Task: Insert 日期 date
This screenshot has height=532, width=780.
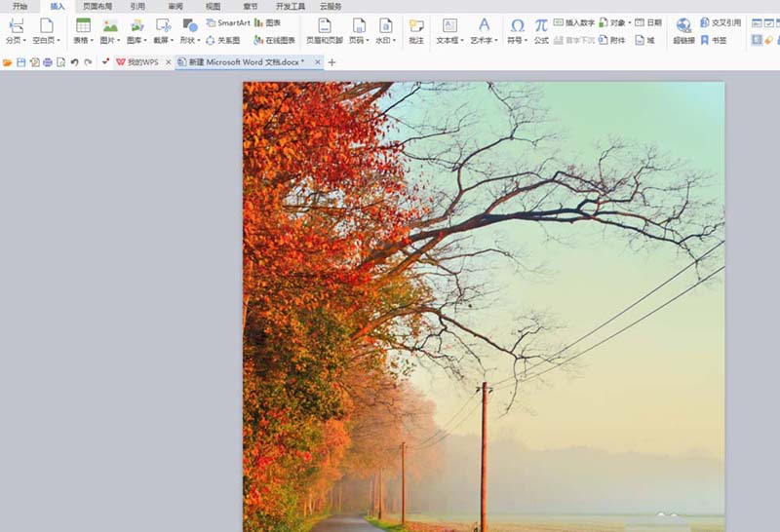Action: pos(648,22)
